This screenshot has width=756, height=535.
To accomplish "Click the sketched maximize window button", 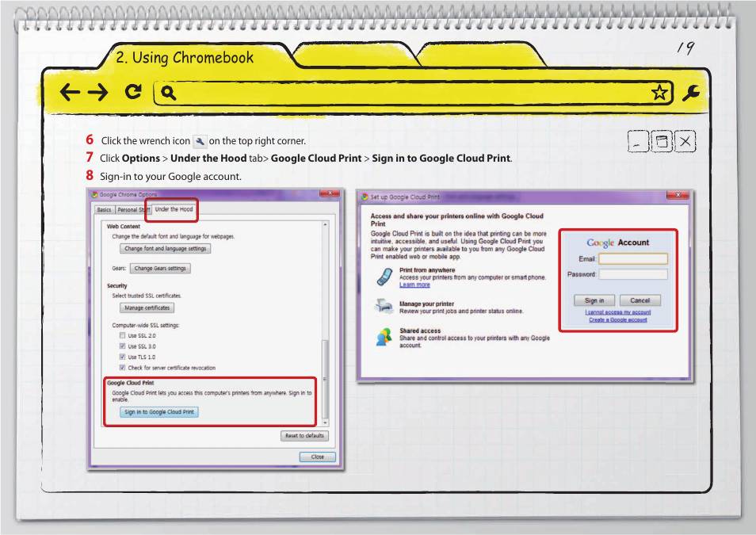I will click(x=662, y=141).
